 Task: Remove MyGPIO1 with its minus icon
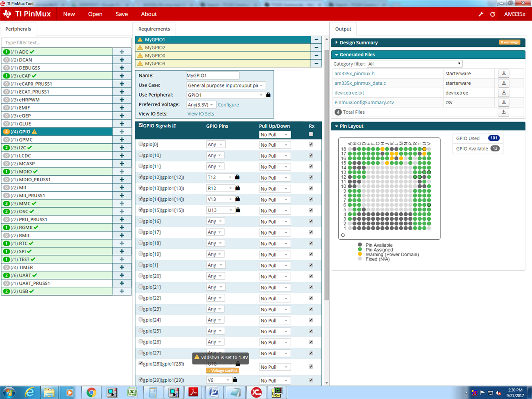(316, 39)
